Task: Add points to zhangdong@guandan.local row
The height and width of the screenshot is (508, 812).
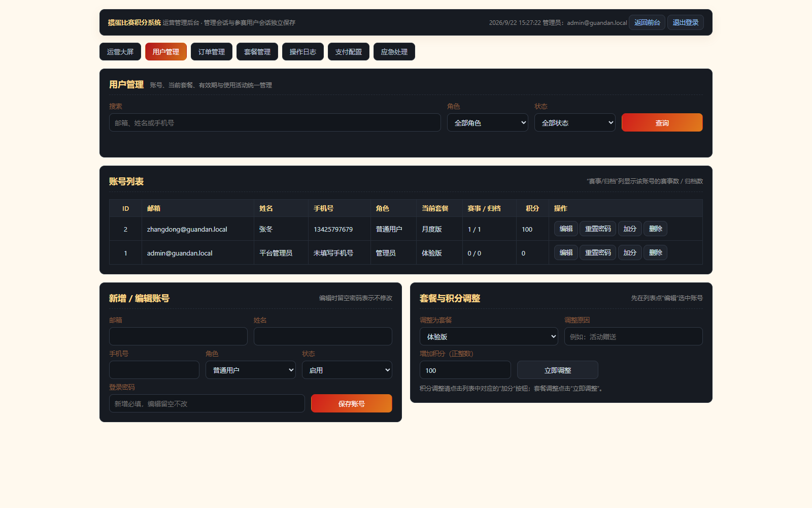Action: (630, 229)
